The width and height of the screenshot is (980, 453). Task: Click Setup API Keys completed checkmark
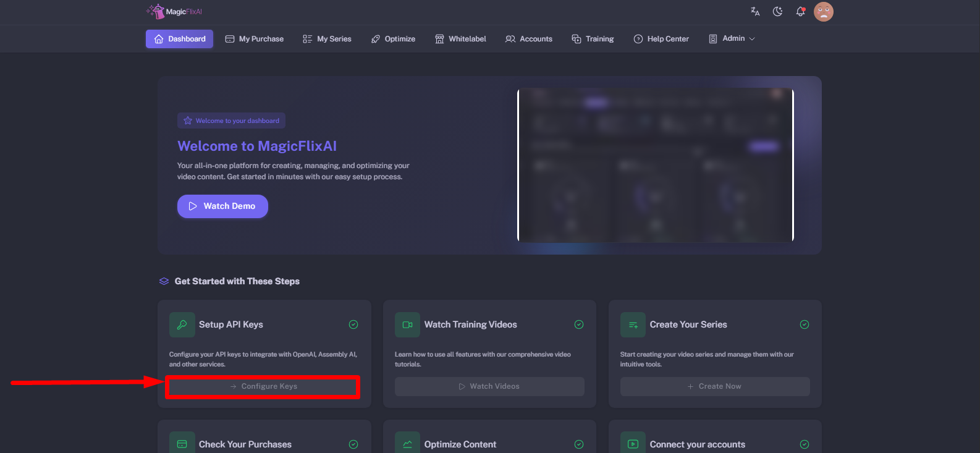pyautogui.click(x=353, y=324)
